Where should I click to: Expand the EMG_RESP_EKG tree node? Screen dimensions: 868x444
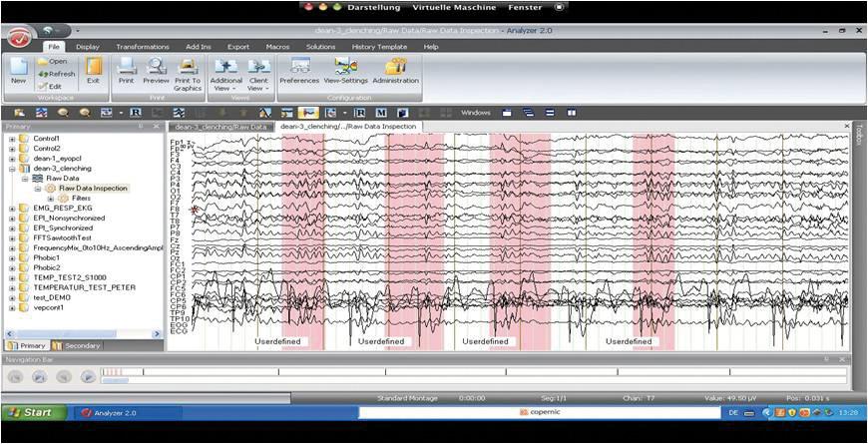12,209
